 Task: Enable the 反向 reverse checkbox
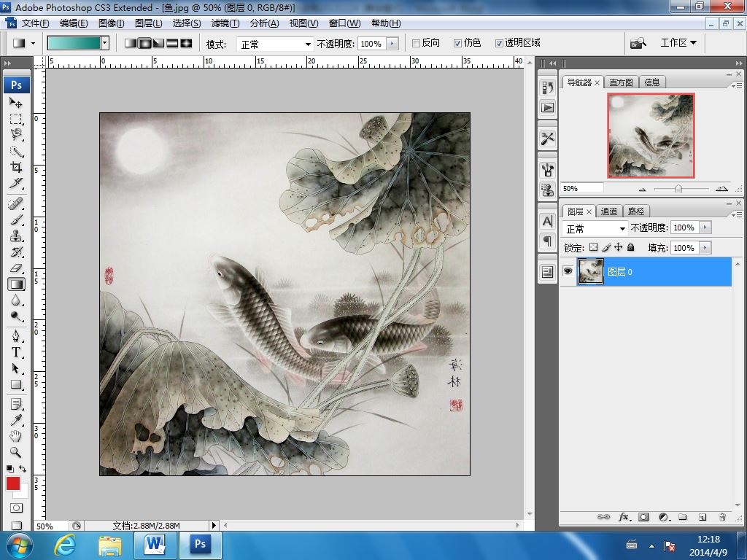416,43
